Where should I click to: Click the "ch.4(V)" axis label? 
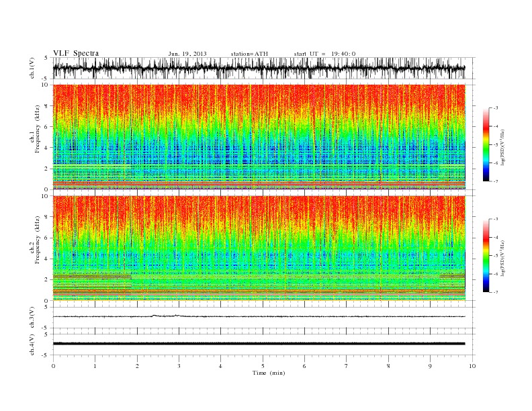[32, 345]
